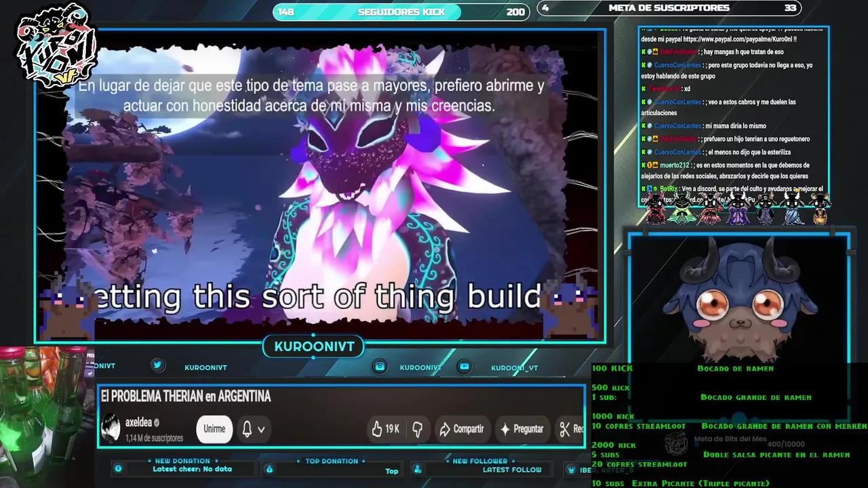
Task: Click the Compartir share arrow button
Action: tap(462, 429)
